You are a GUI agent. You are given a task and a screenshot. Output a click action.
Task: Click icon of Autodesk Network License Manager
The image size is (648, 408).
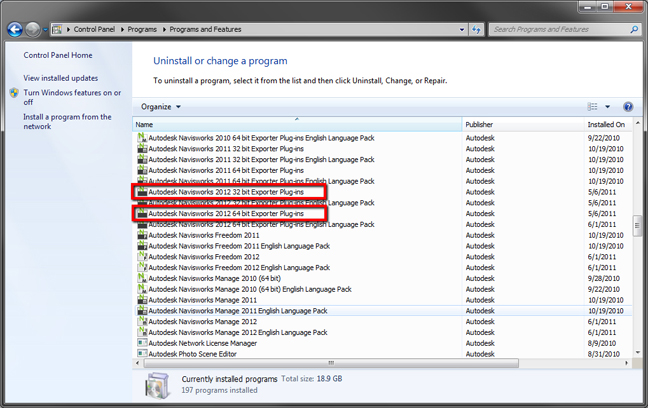[x=142, y=343]
